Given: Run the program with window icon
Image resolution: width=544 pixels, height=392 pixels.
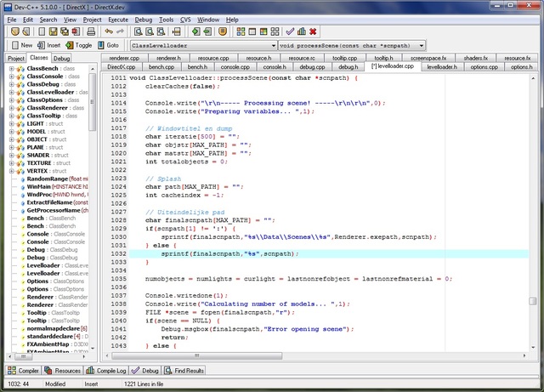Looking at the screenshot, I should 252,31.
